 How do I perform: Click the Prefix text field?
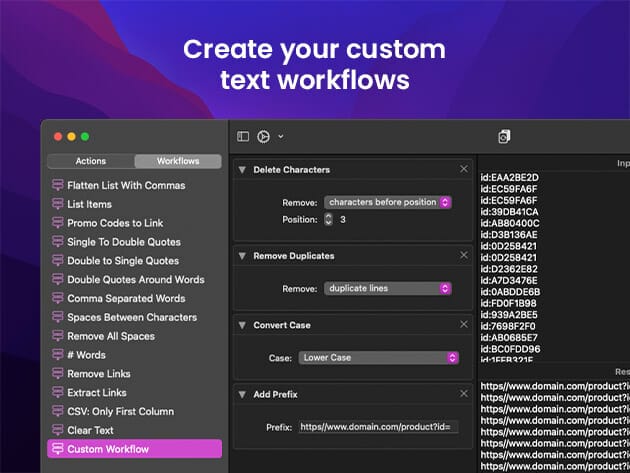click(378, 427)
